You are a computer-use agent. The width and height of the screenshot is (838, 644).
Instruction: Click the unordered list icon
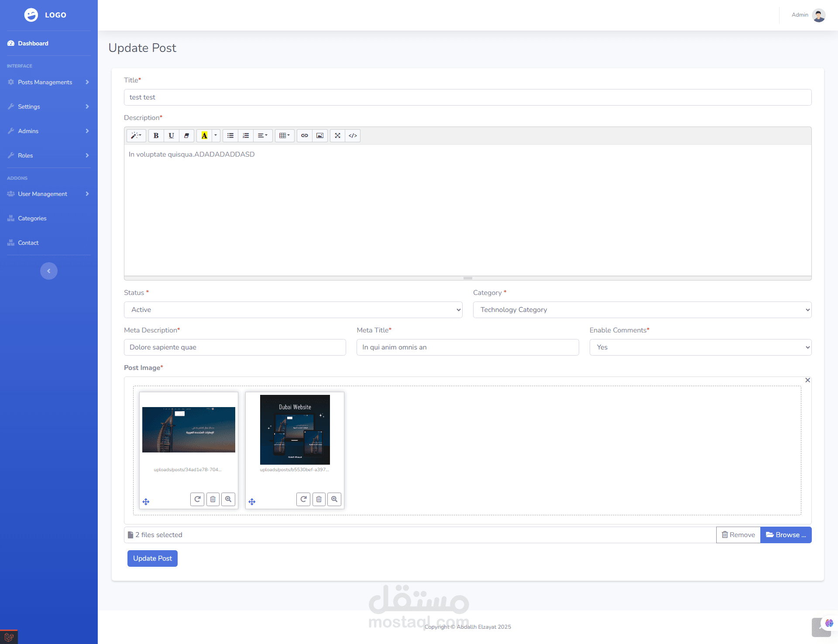click(x=230, y=136)
